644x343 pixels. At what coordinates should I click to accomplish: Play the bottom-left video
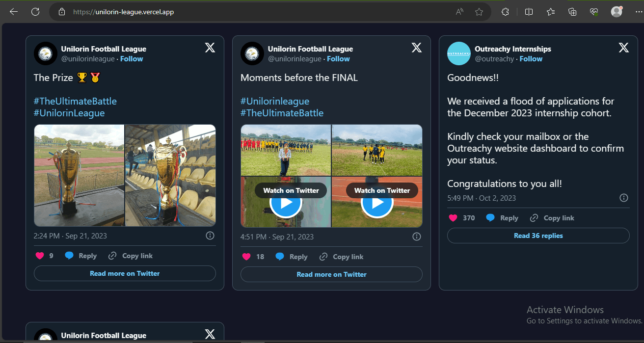pos(286,202)
